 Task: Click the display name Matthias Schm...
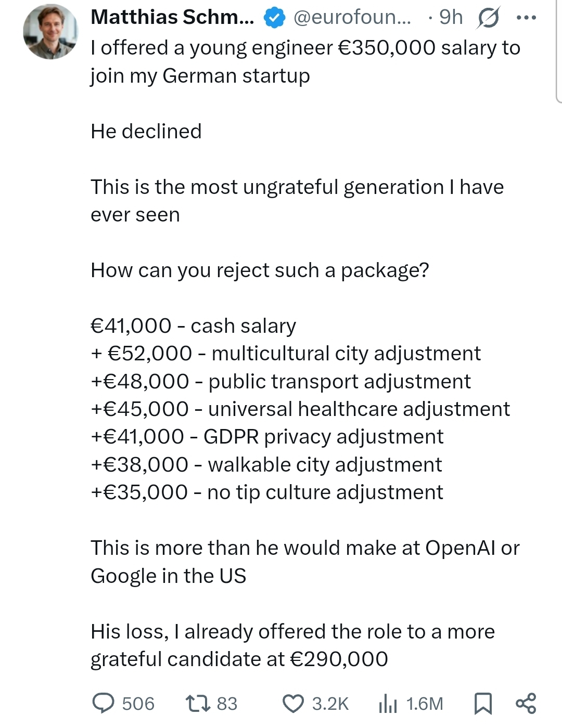pos(172,18)
